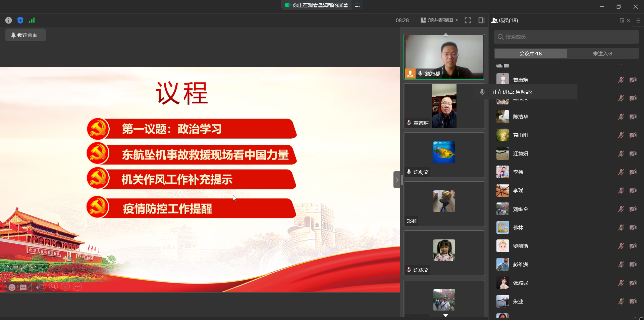Check the green network signal icon
The image size is (644, 320).
pos(32,20)
